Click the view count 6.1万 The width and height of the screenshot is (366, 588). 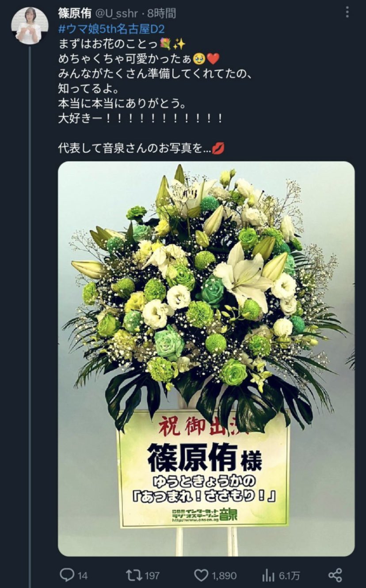click(290, 576)
